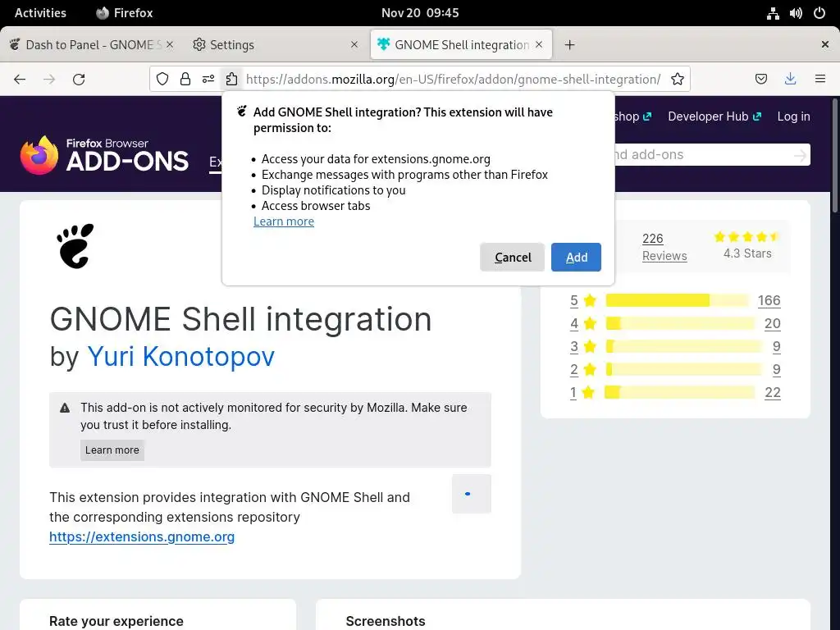Open the extensions.gnome.org link
Viewport: 840px width, 630px height.
[142, 536]
